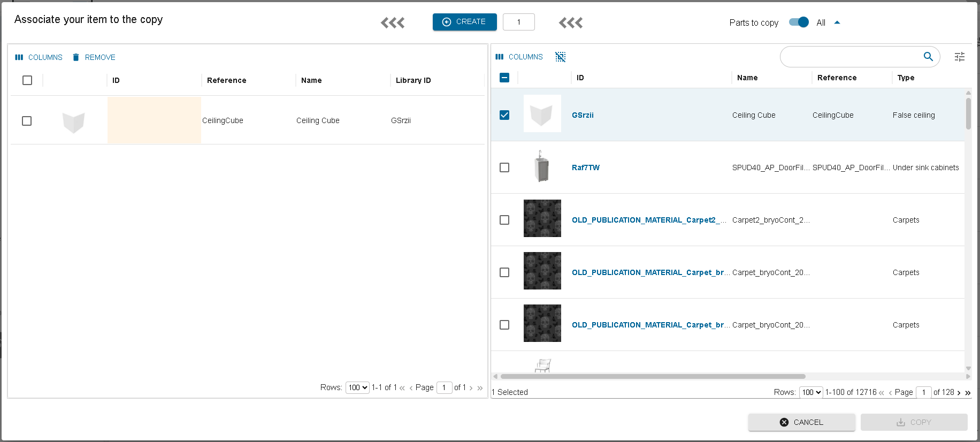Go to first page in right panel

click(882, 393)
